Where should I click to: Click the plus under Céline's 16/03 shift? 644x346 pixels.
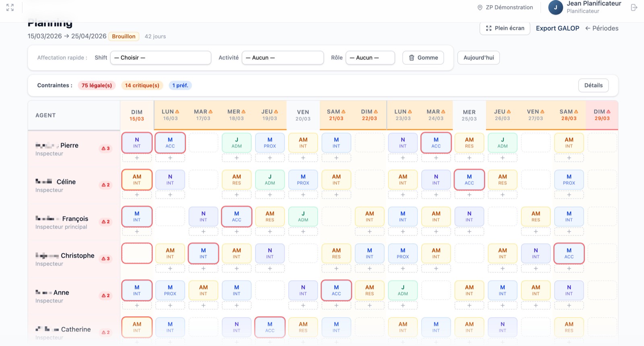click(x=170, y=195)
